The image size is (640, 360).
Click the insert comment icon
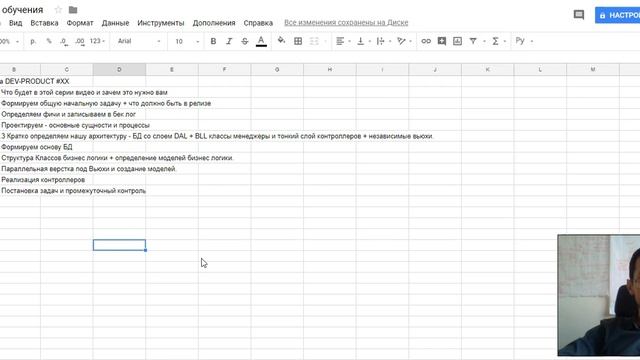tap(442, 41)
